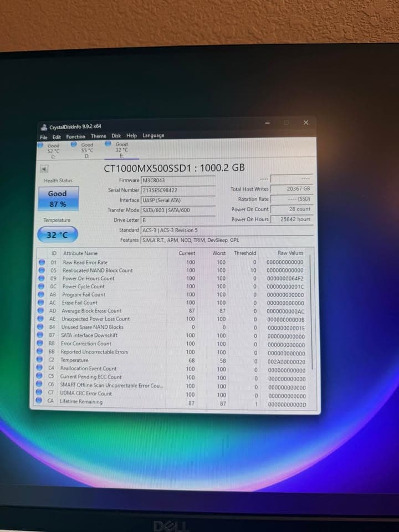Open the Theme menu
The width and height of the screenshot is (399, 532).
tap(99, 136)
